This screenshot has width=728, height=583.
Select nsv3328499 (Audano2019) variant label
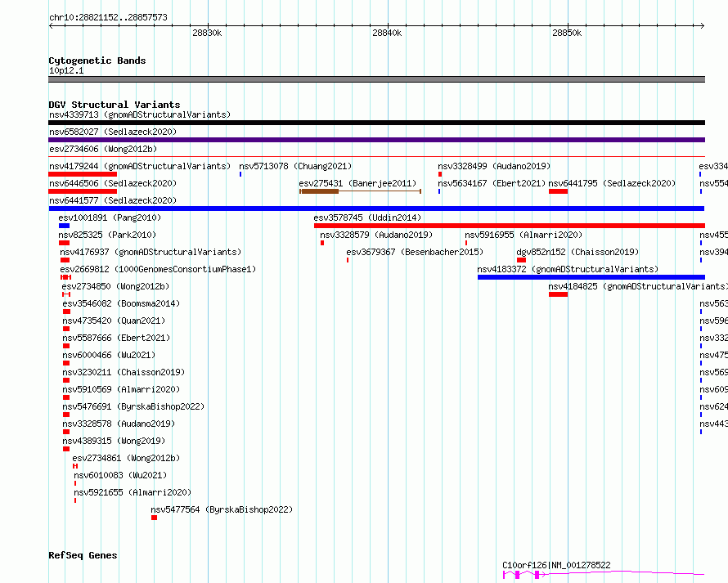[x=494, y=166]
